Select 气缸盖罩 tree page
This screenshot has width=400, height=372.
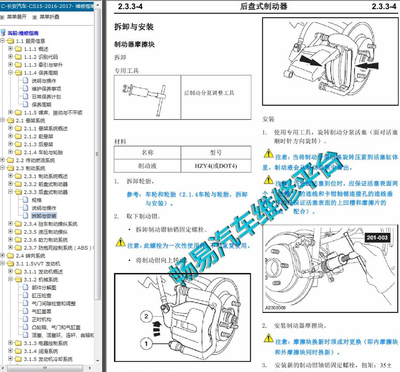point(41,311)
